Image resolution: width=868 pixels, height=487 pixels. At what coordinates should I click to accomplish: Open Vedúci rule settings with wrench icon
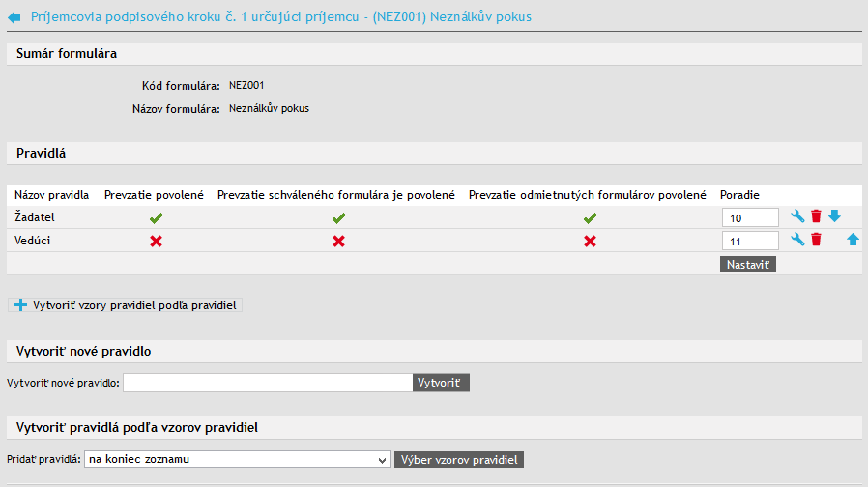tap(797, 240)
